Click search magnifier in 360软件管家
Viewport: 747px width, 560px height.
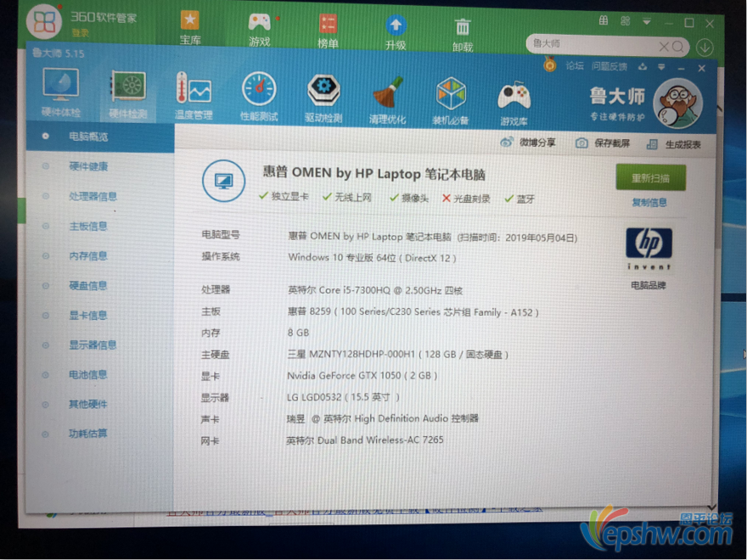[x=678, y=47]
